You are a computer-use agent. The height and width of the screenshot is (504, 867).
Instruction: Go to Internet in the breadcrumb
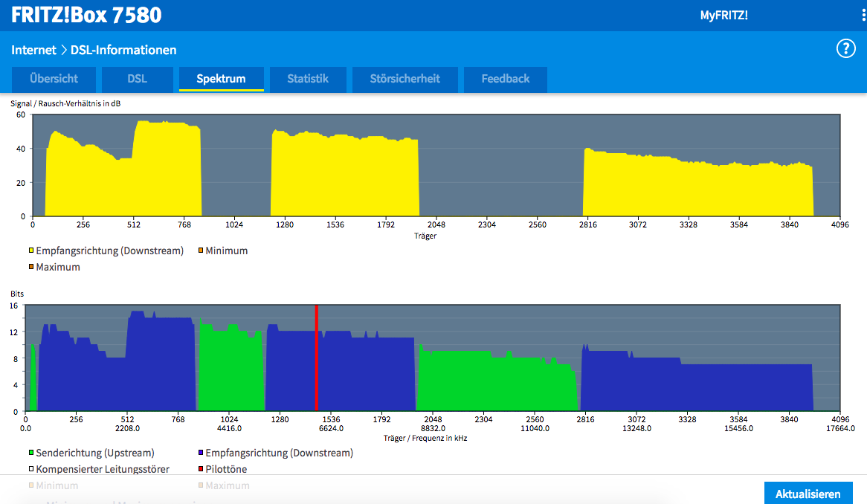(33, 51)
